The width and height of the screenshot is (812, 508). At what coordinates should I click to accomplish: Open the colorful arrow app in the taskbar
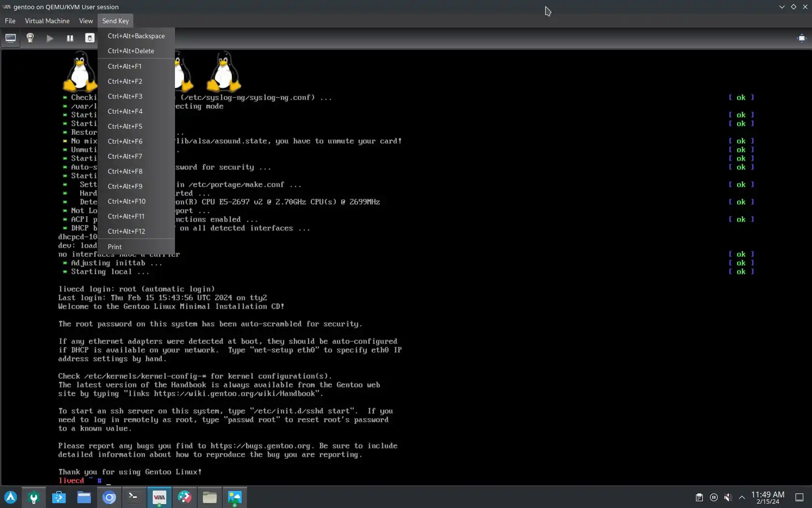pyautogui.click(x=185, y=497)
